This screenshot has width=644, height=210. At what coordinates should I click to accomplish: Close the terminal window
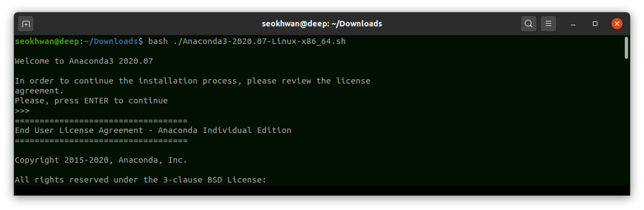click(617, 24)
